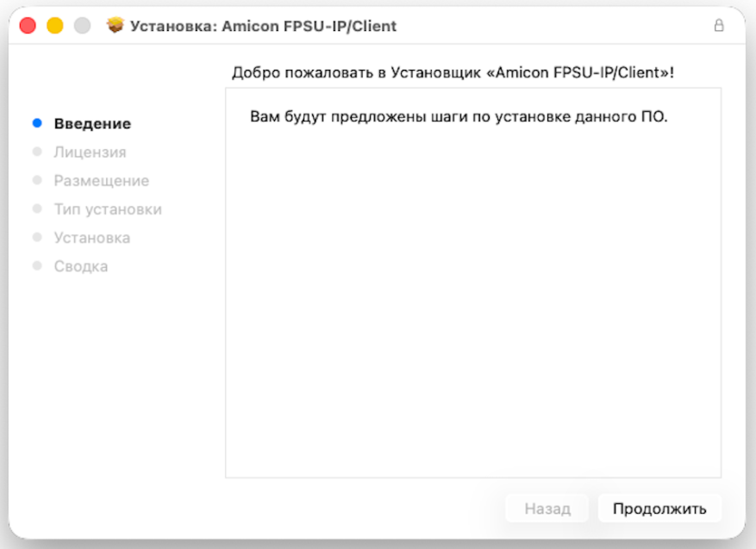Select the Размещение step
The image size is (756, 549).
[x=101, y=181]
